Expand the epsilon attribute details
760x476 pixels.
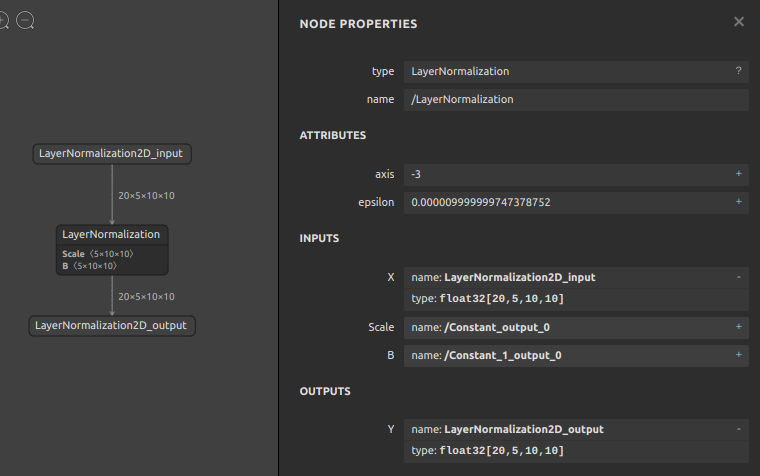[x=738, y=202]
